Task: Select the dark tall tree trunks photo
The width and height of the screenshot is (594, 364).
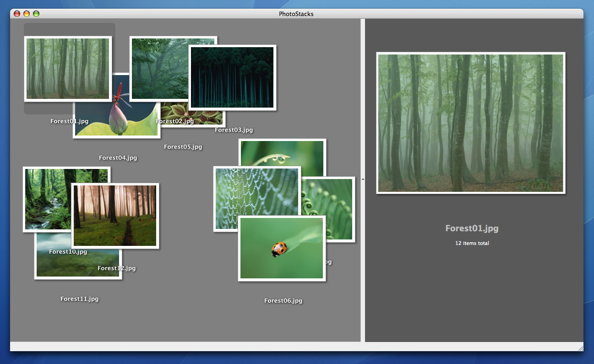Action: tap(232, 77)
